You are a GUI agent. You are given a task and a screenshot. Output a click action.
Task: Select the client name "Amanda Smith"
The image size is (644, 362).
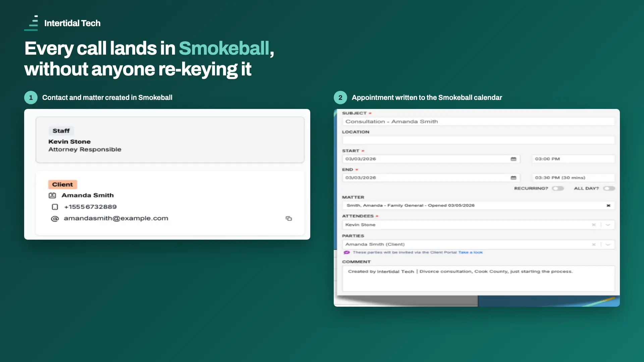[88, 195]
